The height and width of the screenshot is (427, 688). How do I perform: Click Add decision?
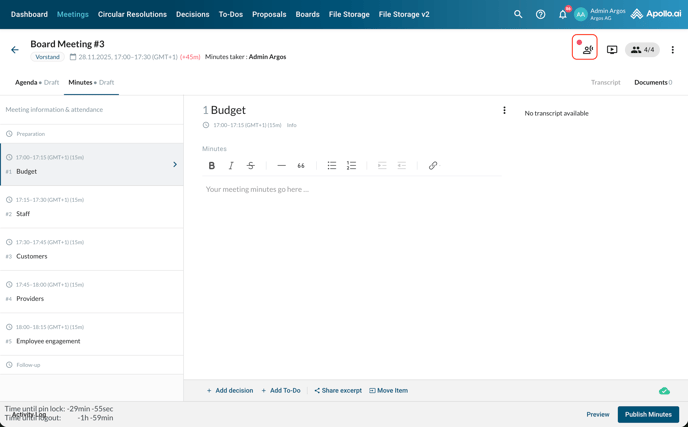[x=230, y=391]
